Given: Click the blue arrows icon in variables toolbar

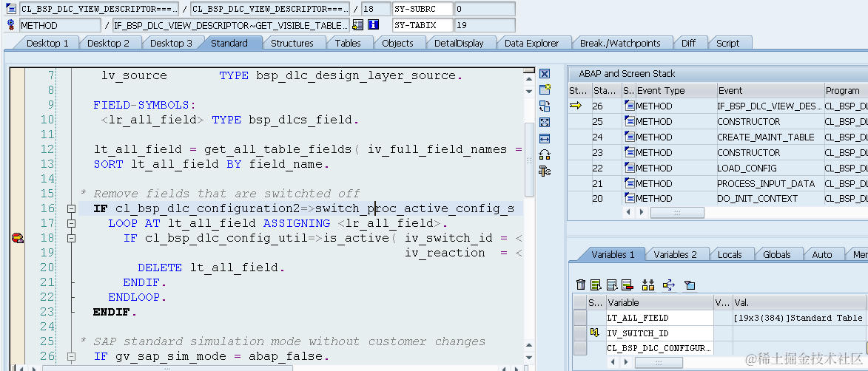Looking at the screenshot, I should click(669, 285).
